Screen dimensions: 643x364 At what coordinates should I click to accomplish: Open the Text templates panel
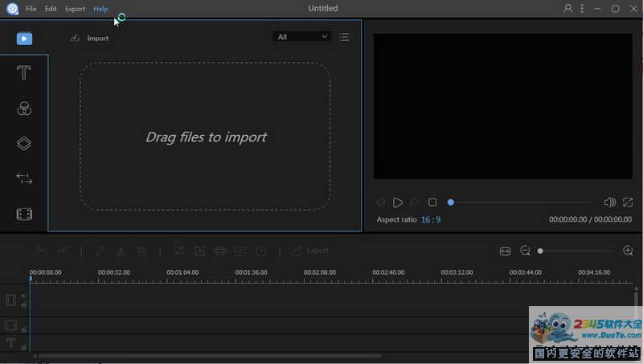[x=24, y=73]
